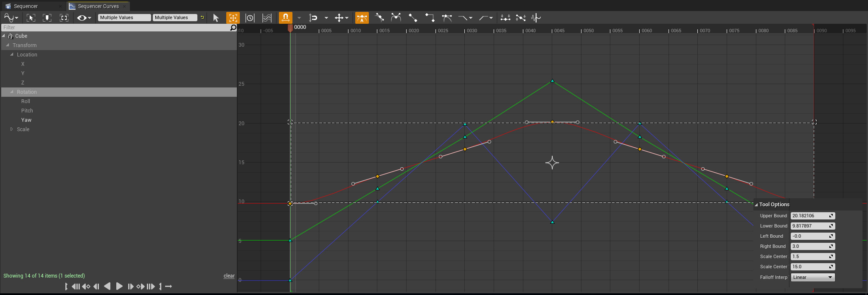Screen dimensions: 868x295
Task: Select the Multi-Select wave tool
Action: 267,18
